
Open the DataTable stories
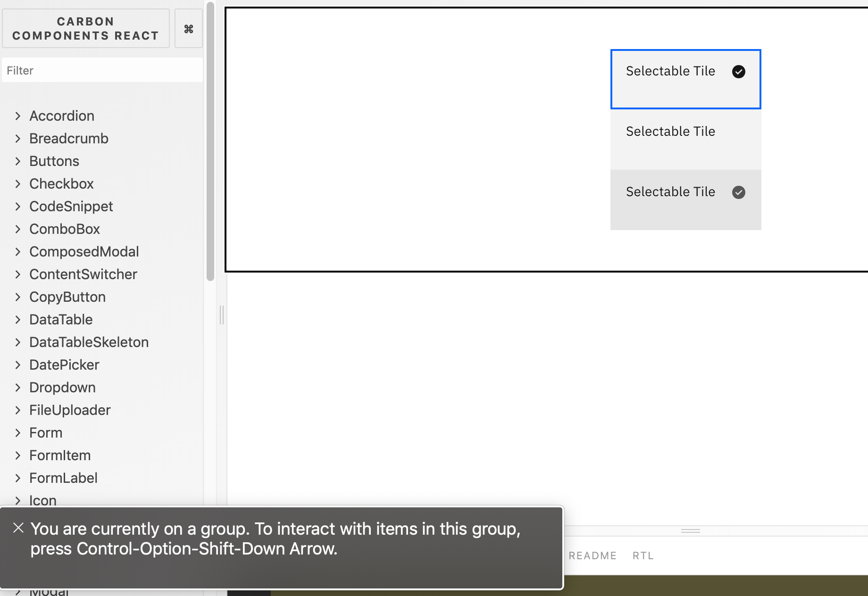click(x=61, y=320)
